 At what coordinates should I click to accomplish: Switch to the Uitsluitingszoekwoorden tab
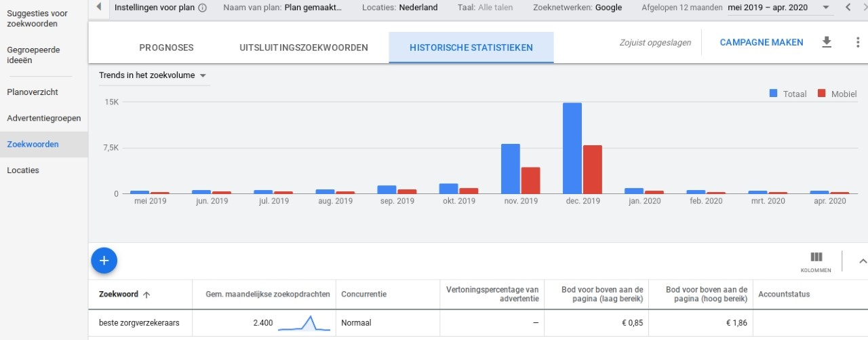click(x=304, y=48)
